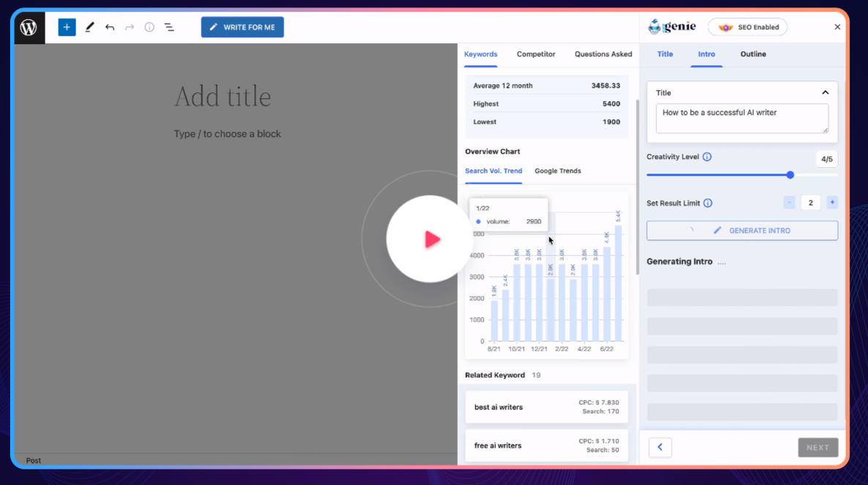Viewport: 868px width, 485px height.
Task: Select the editing tools pencil icon
Action: pyautogui.click(x=89, y=27)
